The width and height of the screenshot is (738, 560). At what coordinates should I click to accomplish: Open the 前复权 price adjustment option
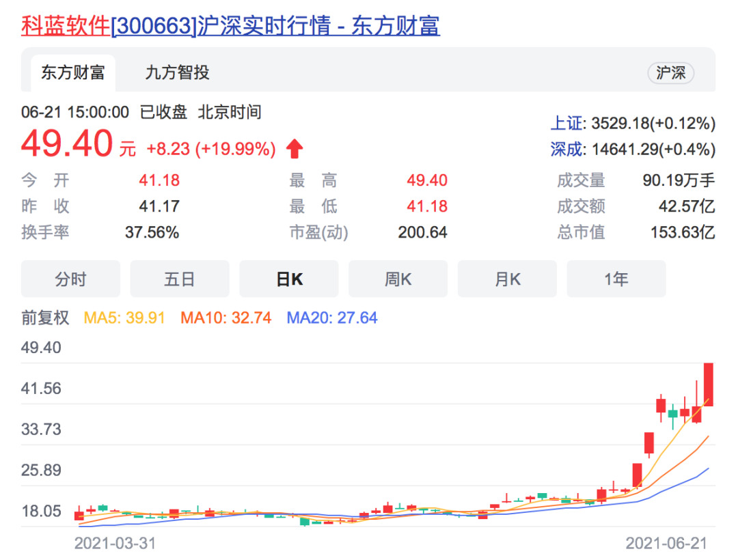[44, 318]
